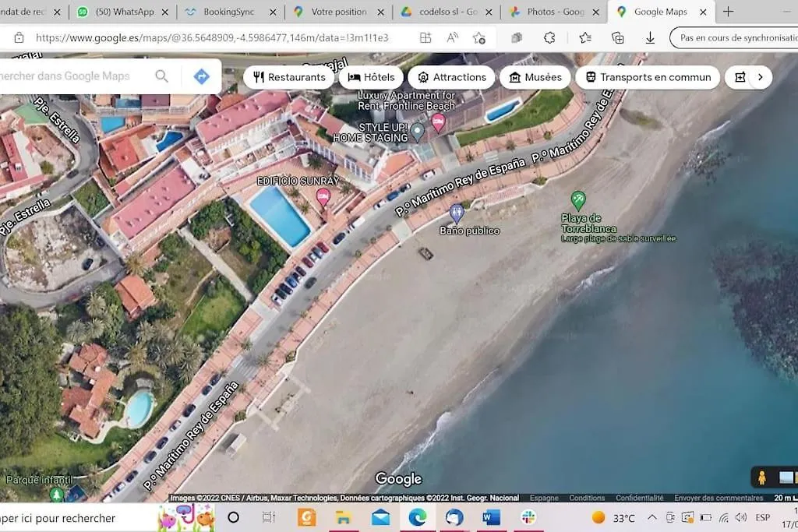Open the browser downloads icon
Image resolution: width=798 pixels, height=532 pixels.
(650, 37)
